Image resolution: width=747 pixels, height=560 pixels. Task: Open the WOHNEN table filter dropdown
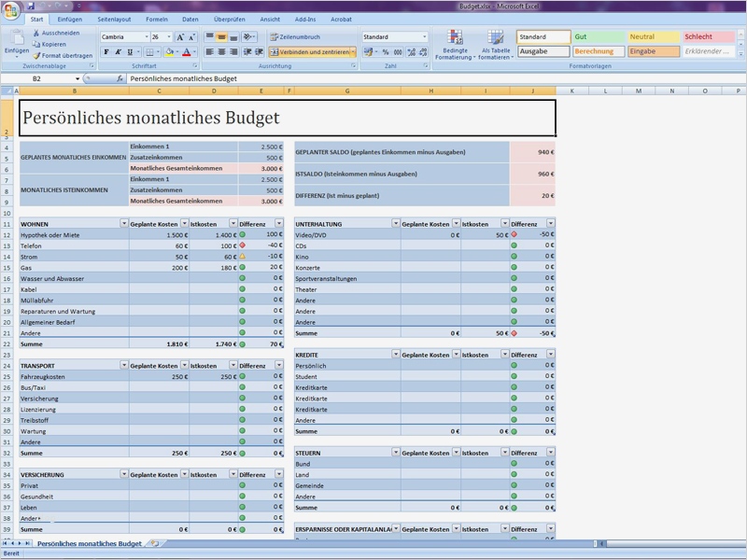(x=124, y=223)
